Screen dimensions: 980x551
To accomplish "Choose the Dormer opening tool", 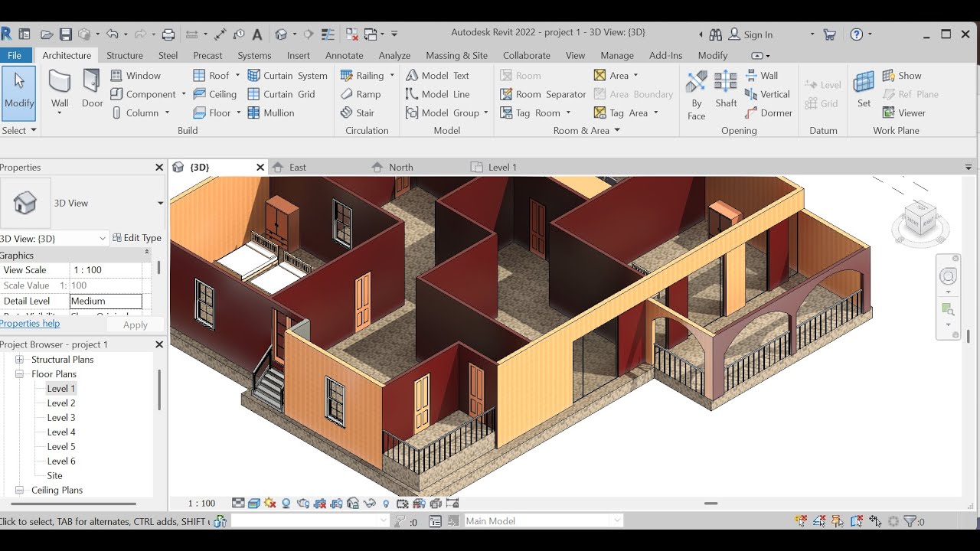I will tap(769, 112).
